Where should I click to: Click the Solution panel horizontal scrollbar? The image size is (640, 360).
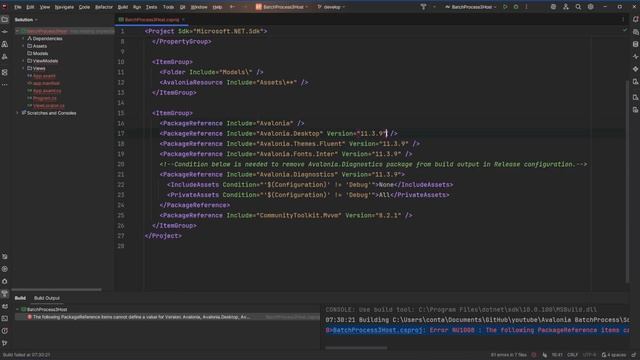pyautogui.click(x=56, y=290)
